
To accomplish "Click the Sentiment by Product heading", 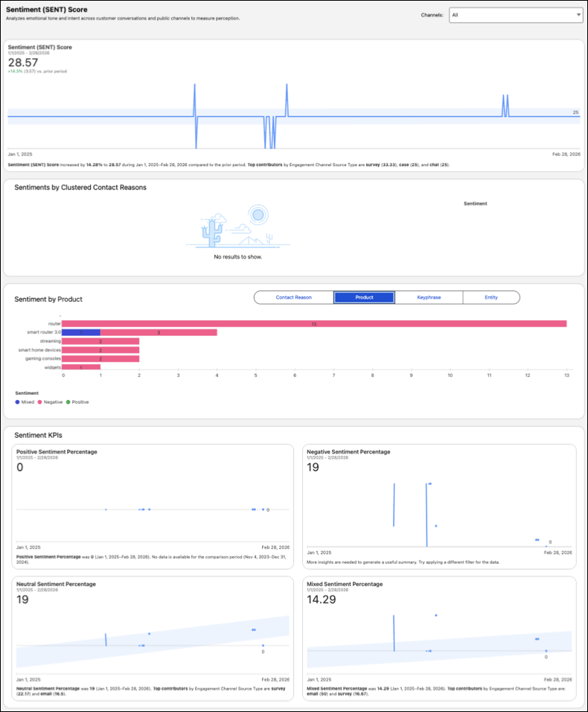I will (48, 299).
